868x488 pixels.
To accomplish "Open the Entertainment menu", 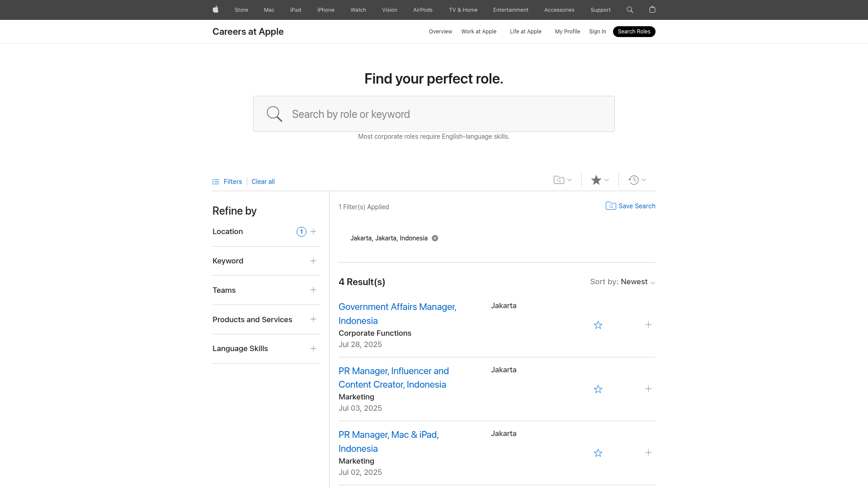I will [510, 10].
